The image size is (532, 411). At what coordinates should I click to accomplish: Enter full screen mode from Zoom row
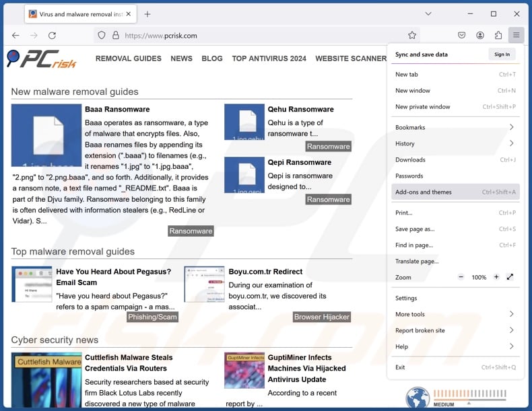pos(510,277)
